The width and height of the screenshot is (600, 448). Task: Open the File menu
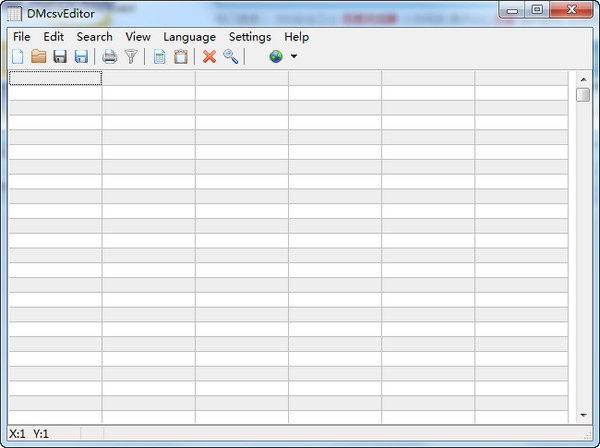point(22,37)
